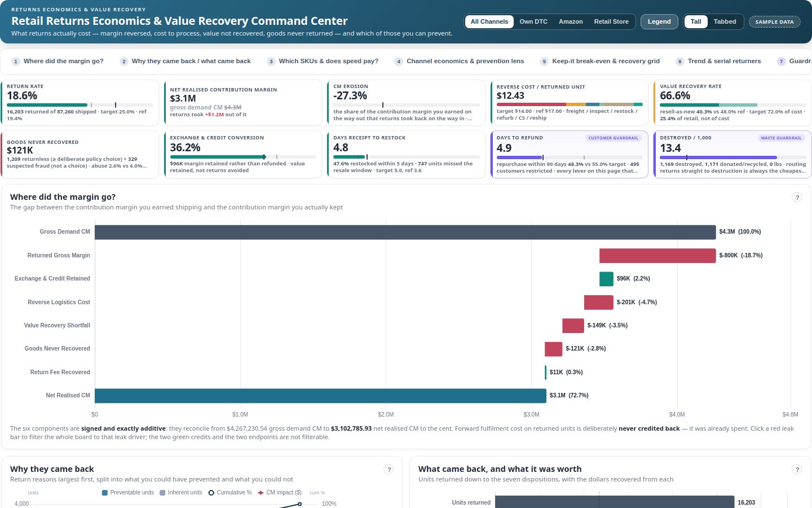Click Exchange & Credit Retained green bar
This screenshot has width=812, height=508.
point(606,279)
